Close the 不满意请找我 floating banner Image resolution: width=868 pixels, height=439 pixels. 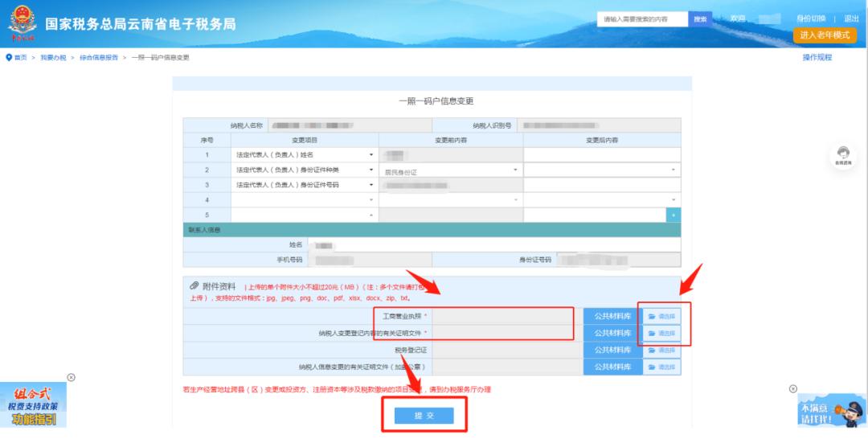coord(792,388)
